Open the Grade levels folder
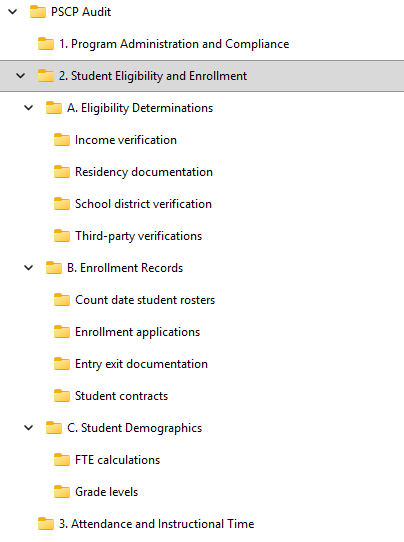Image resolution: width=404 pixels, height=542 pixels. tap(106, 492)
